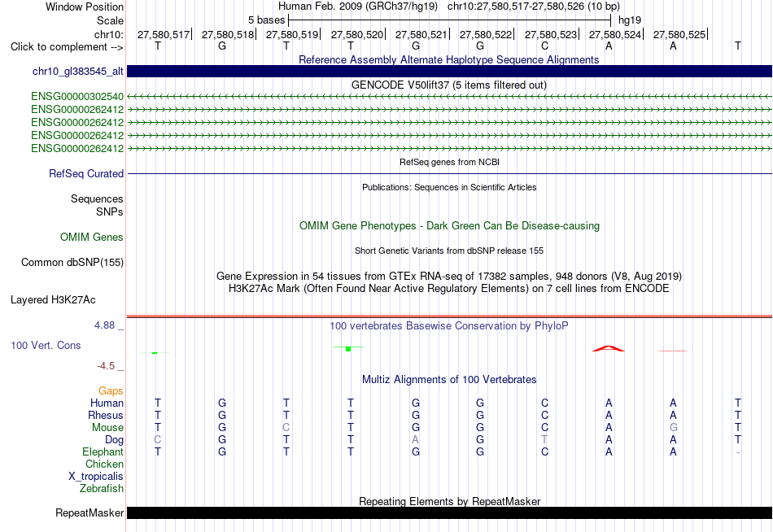Click Elephant row's gap dash

[x=737, y=452]
